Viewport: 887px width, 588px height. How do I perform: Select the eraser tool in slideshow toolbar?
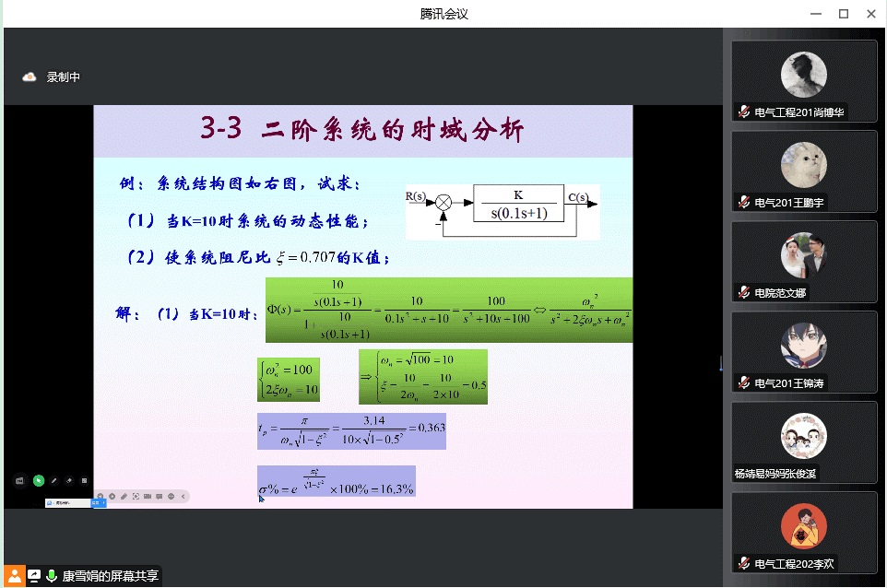coord(69,480)
